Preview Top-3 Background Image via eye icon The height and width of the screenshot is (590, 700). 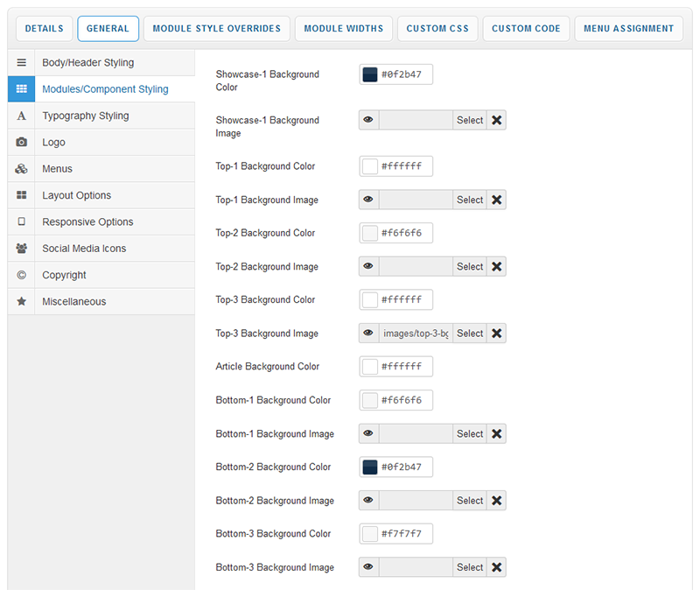coord(368,334)
